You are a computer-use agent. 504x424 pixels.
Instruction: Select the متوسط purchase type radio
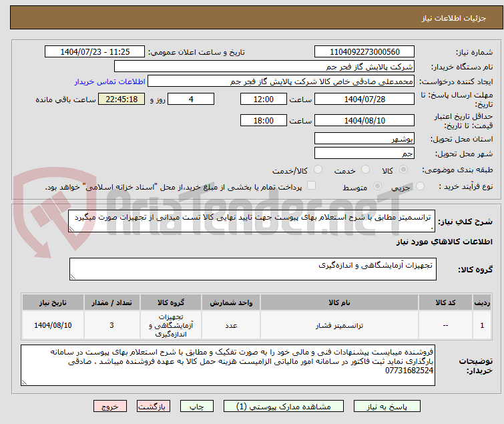pyautogui.click(x=377, y=186)
